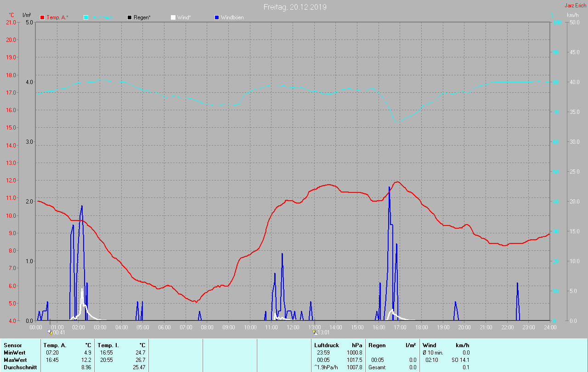Click the 'SO 14.1' wind maximum value
Image resolution: width=588 pixels, height=372 pixels.
460,360
